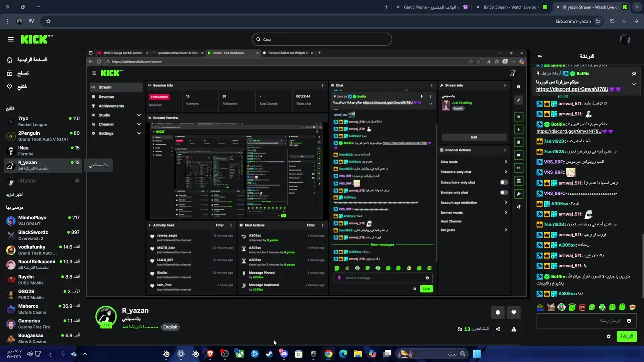644x362 pixels.
Task: Select Revenue in streamed dashboard sidebar
Action: [116, 97]
